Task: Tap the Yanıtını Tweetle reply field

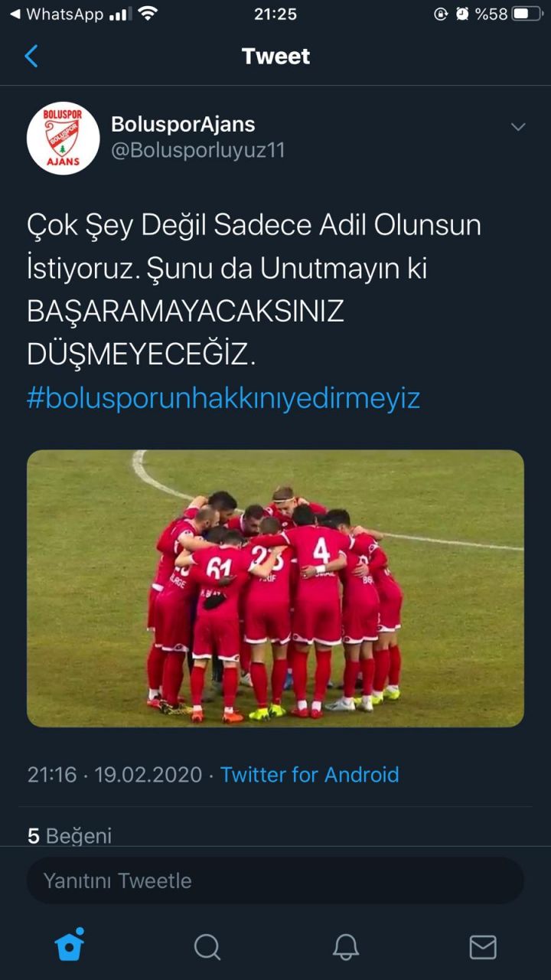Action: click(x=275, y=880)
